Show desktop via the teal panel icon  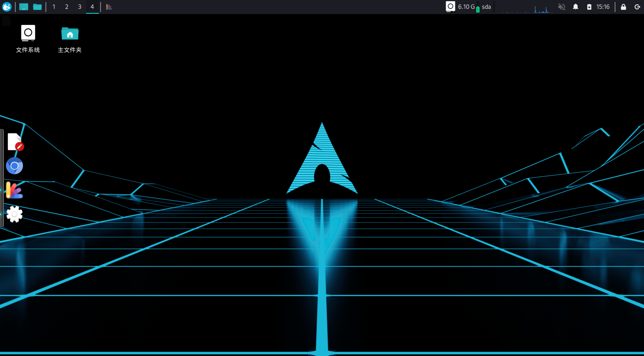pyautogui.click(x=24, y=7)
